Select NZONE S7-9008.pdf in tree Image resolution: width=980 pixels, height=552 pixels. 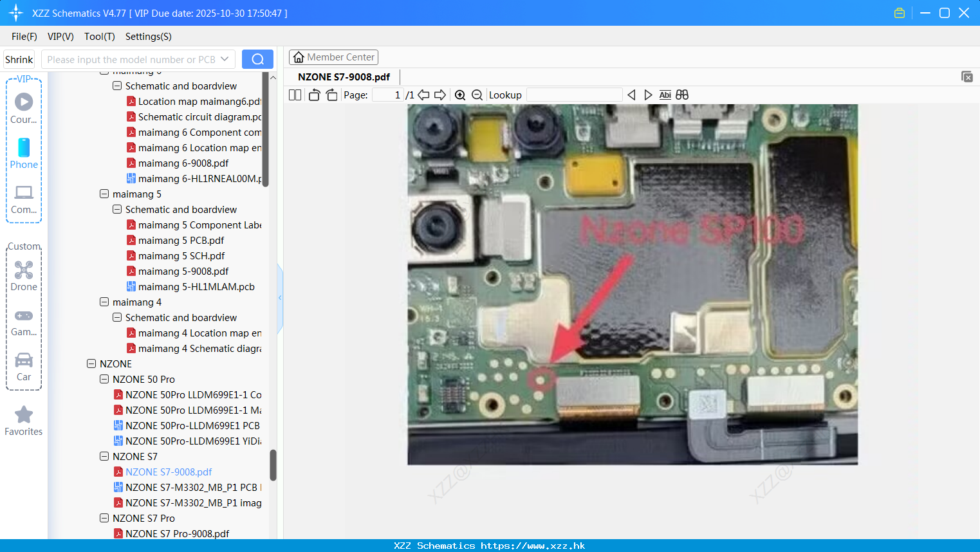pos(163,472)
